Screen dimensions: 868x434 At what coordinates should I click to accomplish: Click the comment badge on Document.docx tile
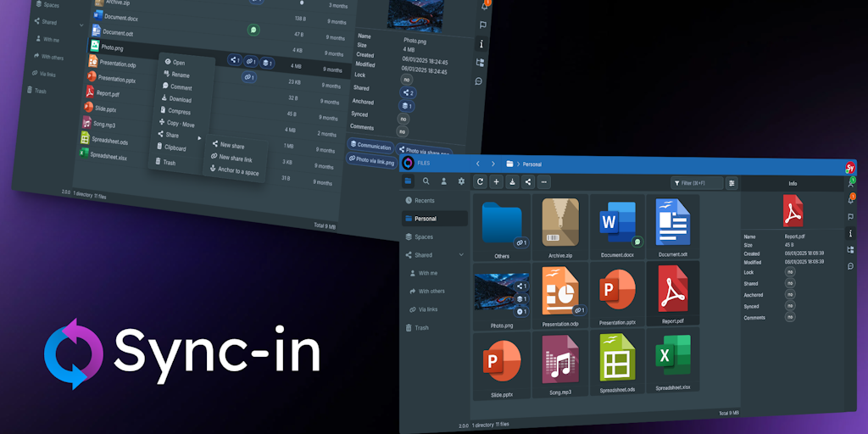(637, 242)
